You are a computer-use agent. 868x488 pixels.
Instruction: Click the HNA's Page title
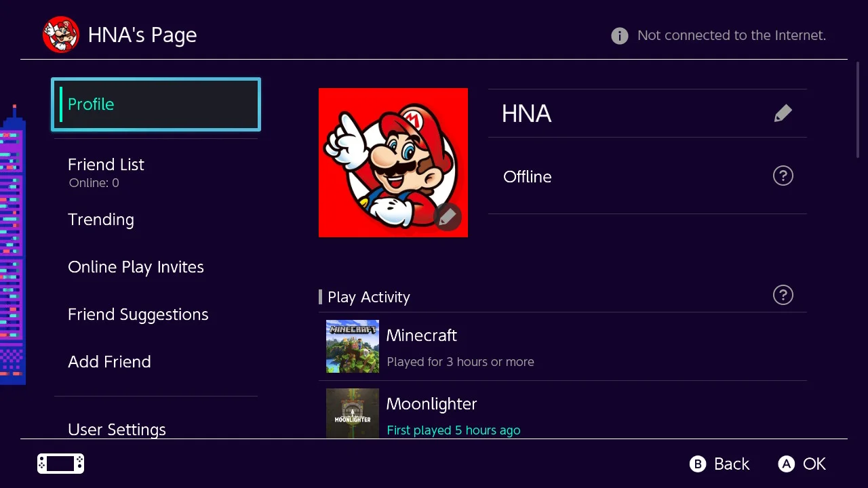coord(142,35)
